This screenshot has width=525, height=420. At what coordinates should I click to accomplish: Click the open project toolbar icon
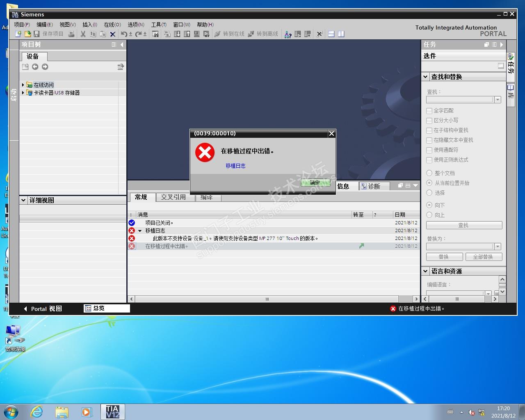pyautogui.click(x=27, y=34)
